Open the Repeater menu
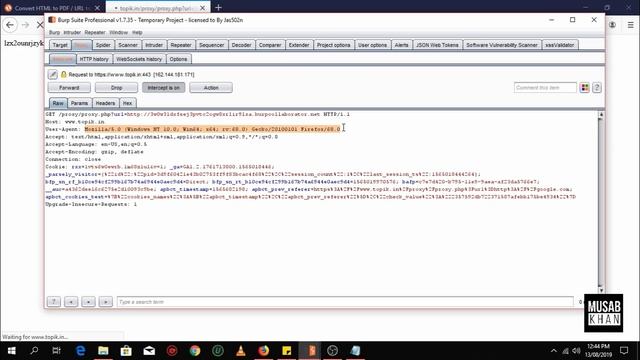This screenshot has width=640, height=360. pos(95,32)
